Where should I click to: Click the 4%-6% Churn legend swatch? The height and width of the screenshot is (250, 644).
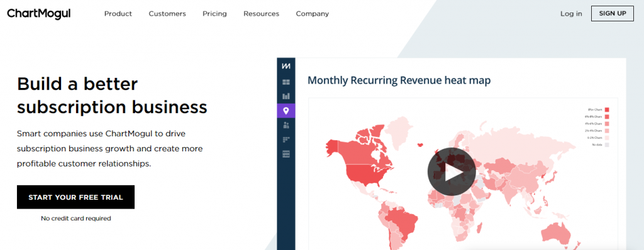pos(607,124)
